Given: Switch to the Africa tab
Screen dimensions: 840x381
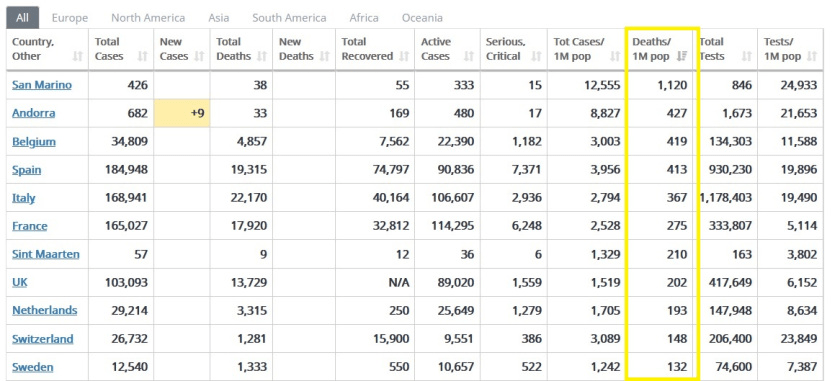Looking at the screenshot, I should coord(364,18).
